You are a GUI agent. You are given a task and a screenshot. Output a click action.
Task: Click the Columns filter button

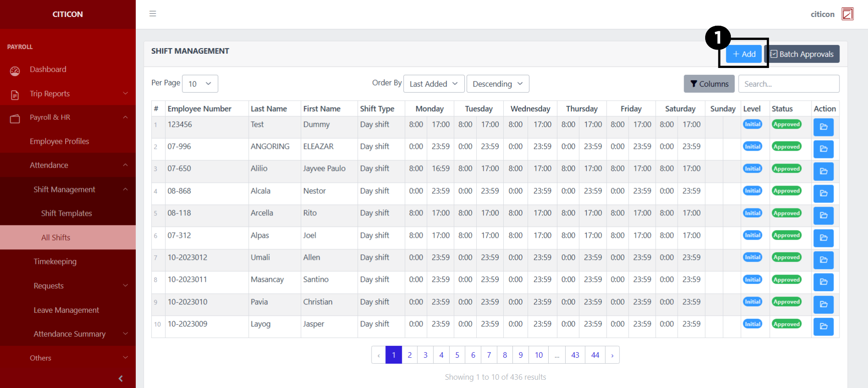coord(709,84)
